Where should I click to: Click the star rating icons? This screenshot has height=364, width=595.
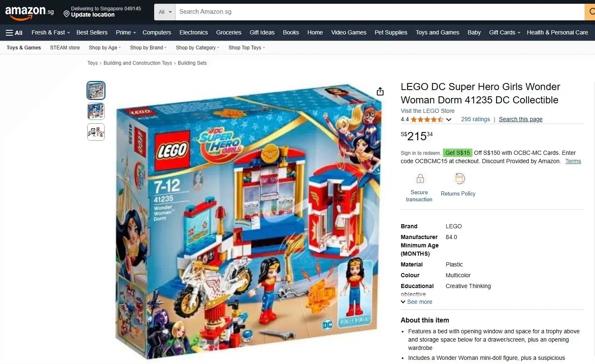tap(427, 120)
